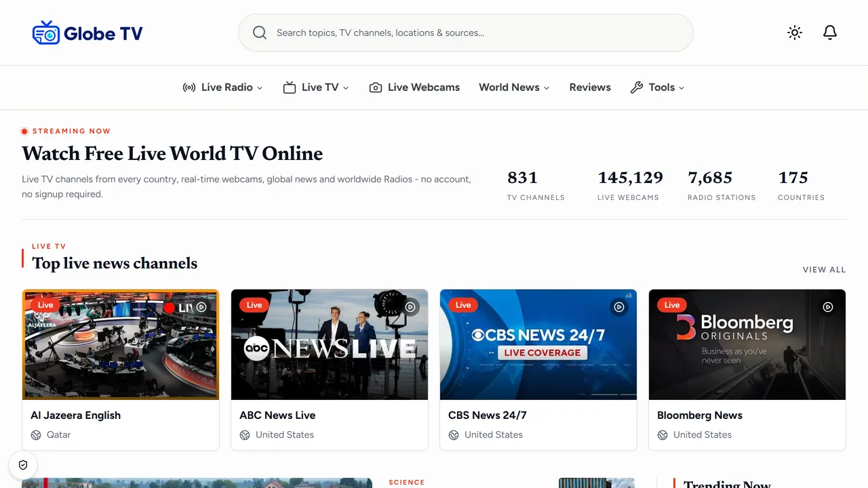Screen dimensions: 868x488
Task: Click the 145,129 Live Webcams stat
Action: [x=630, y=185]
